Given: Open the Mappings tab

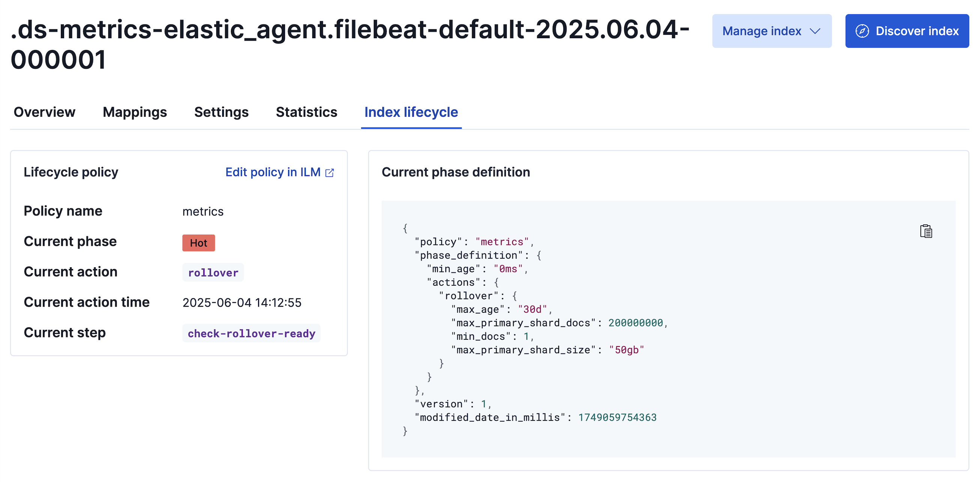Looking at the screenshot, I should 134,112.
